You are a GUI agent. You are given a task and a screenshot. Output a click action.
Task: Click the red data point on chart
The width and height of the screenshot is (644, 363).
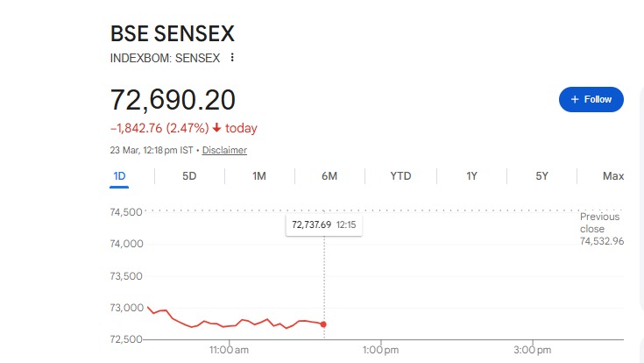pyautogui.click(x=325, y=324)
